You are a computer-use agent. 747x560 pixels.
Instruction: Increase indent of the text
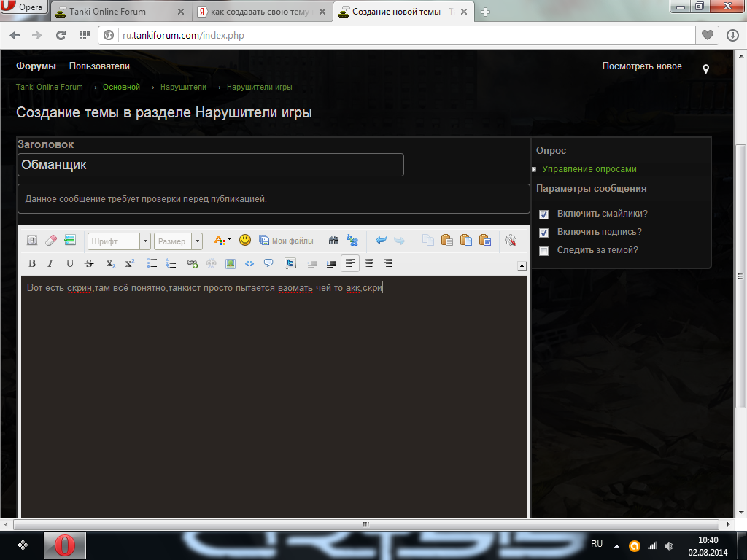(331, 263)
